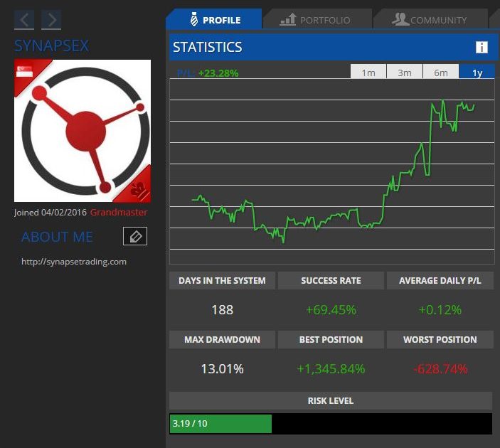Image resolution: width=500 pixels, height=448 pixels.
Task: Click the SYNAPSEX username heading
Action: click(x=52, y=46)
